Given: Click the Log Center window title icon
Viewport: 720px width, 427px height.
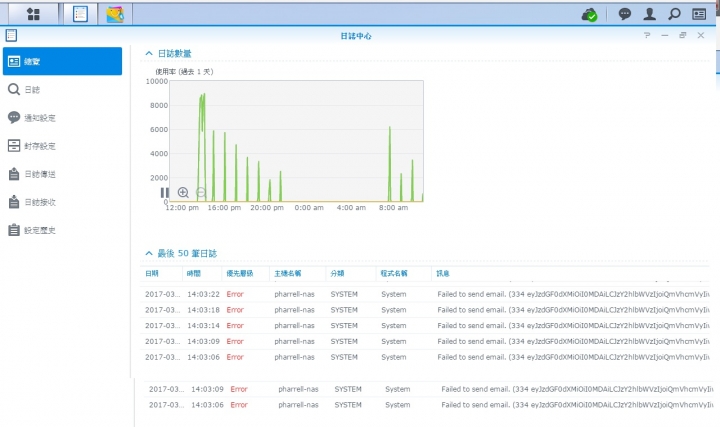Looking at the screenshot, I should coord(11,35).
